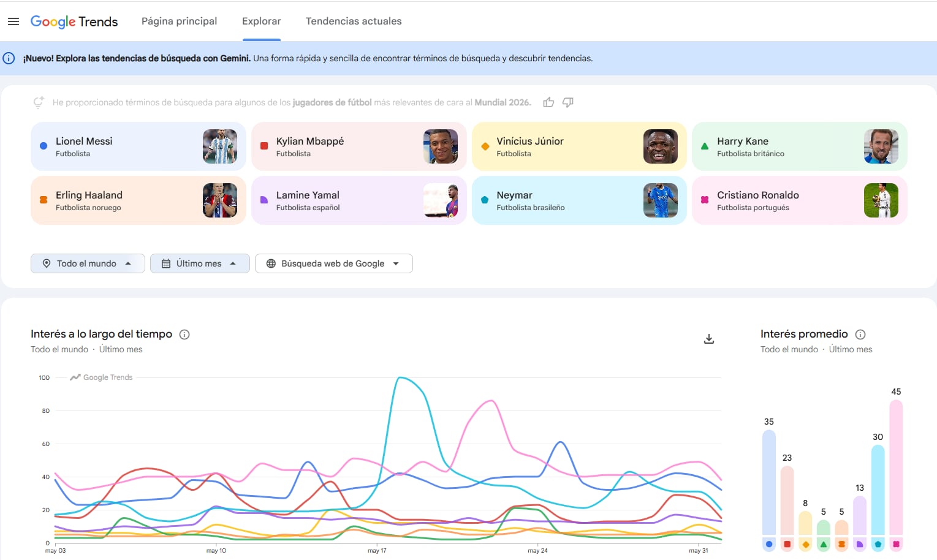Viewport: 937px width, 560px height.
Task: Click the may 03 date label on axis
Action: pyautogui.click(x=55, y=551)
